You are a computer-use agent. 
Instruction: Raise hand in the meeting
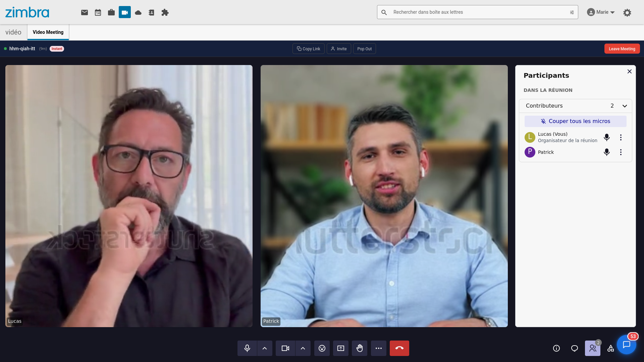click(360, 348)
